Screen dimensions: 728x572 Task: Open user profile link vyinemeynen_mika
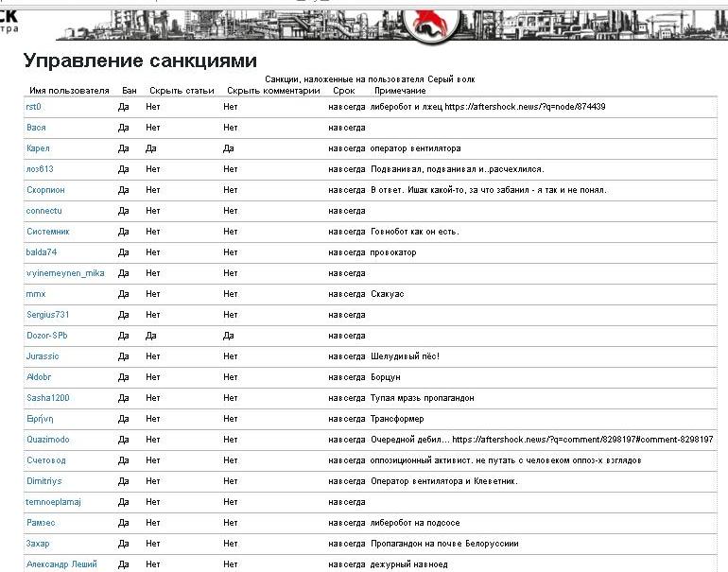pyautogui.click(x=65, y=273)
